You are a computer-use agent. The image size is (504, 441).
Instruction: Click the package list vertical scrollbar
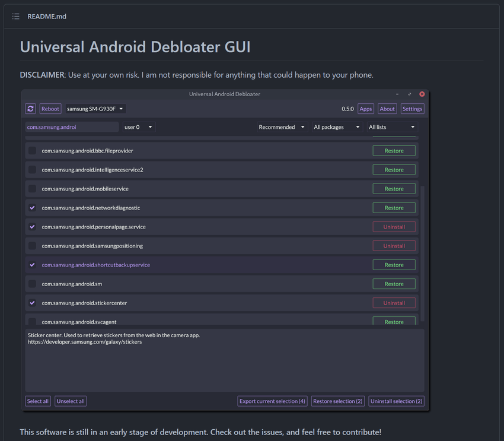click(422, 253)
